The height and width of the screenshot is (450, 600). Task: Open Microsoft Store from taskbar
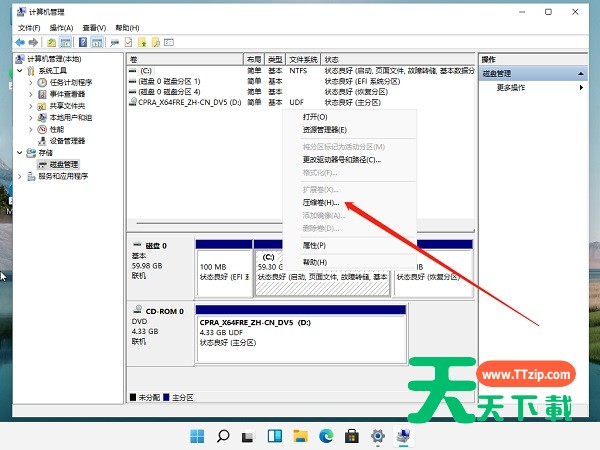(351, 436)
